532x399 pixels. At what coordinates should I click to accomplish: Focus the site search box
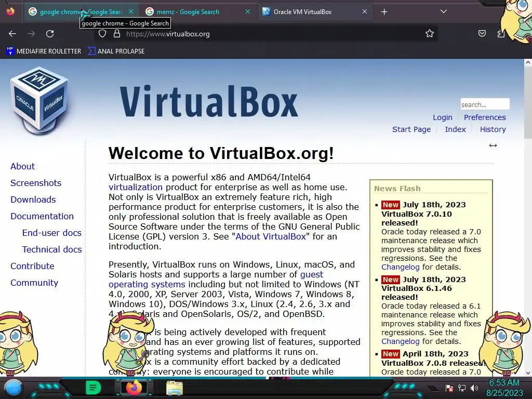[485, 104]
